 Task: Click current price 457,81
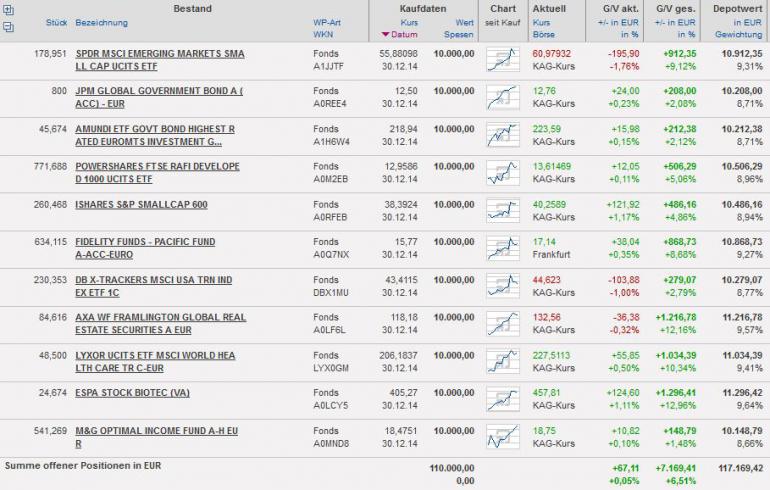(x=546, y=393)
